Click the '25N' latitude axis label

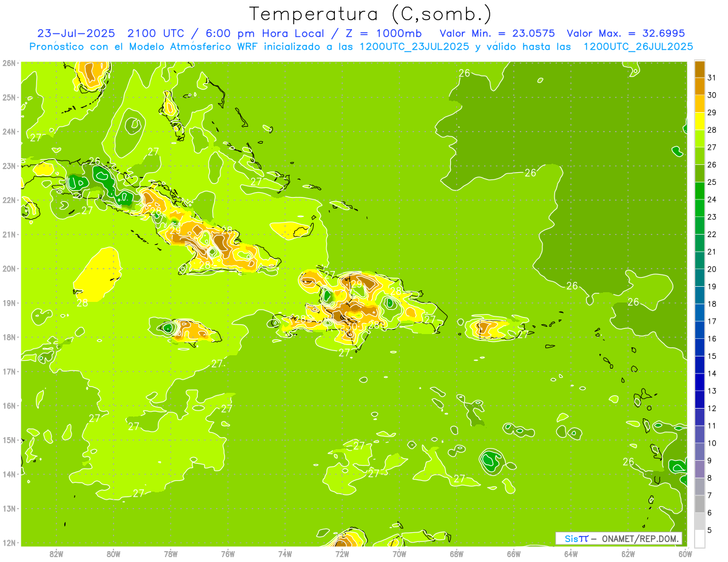click(x=9, y=97)
